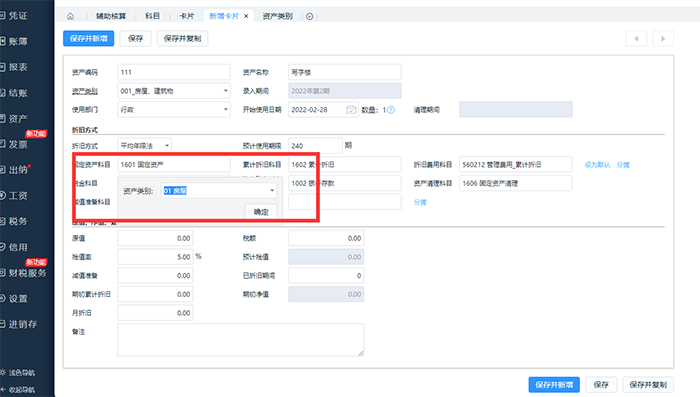Go to next card arrow

pos(663,38)
